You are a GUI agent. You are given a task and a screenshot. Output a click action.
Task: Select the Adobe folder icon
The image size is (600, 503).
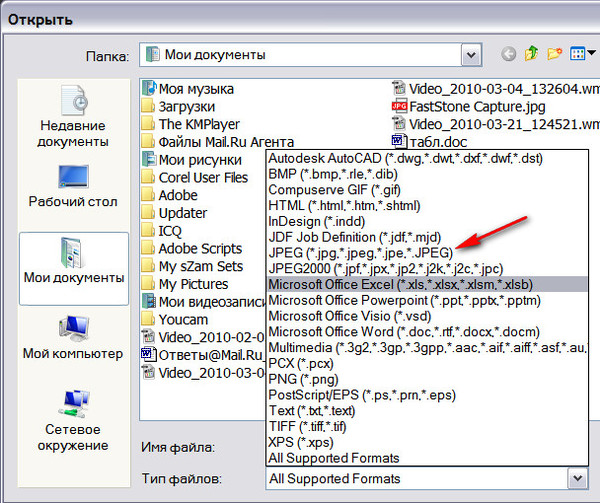[x=148, y=195]
